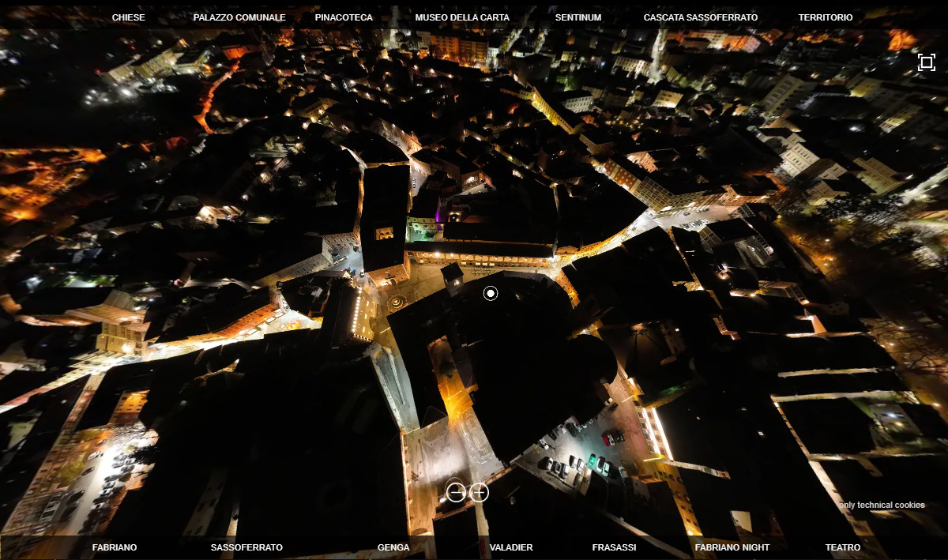Open the Frassi panorama tab

(614, 547)
